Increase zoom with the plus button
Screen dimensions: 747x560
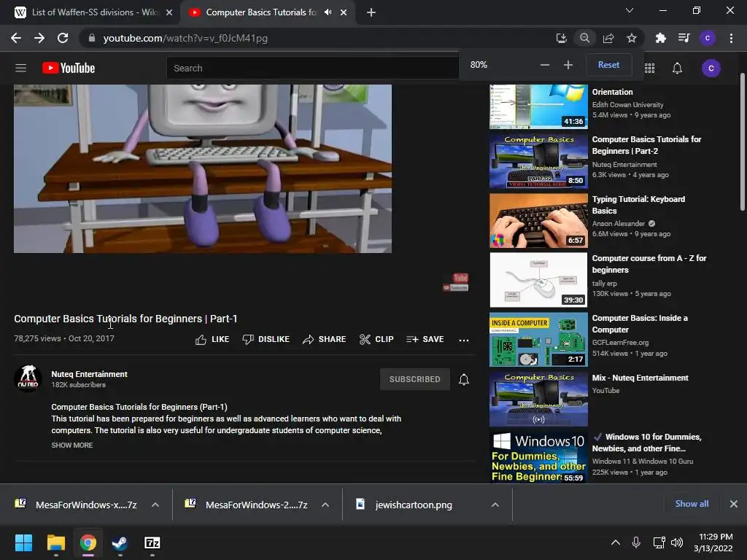(568, 65)
